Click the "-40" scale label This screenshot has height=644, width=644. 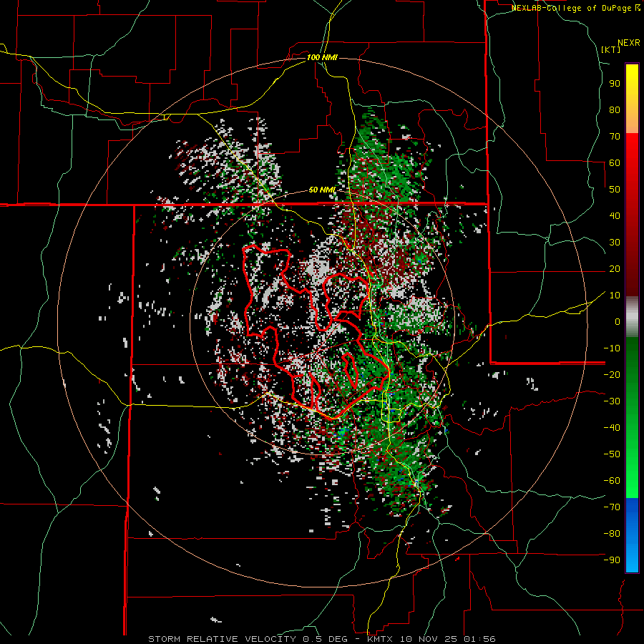pos(612,428)
